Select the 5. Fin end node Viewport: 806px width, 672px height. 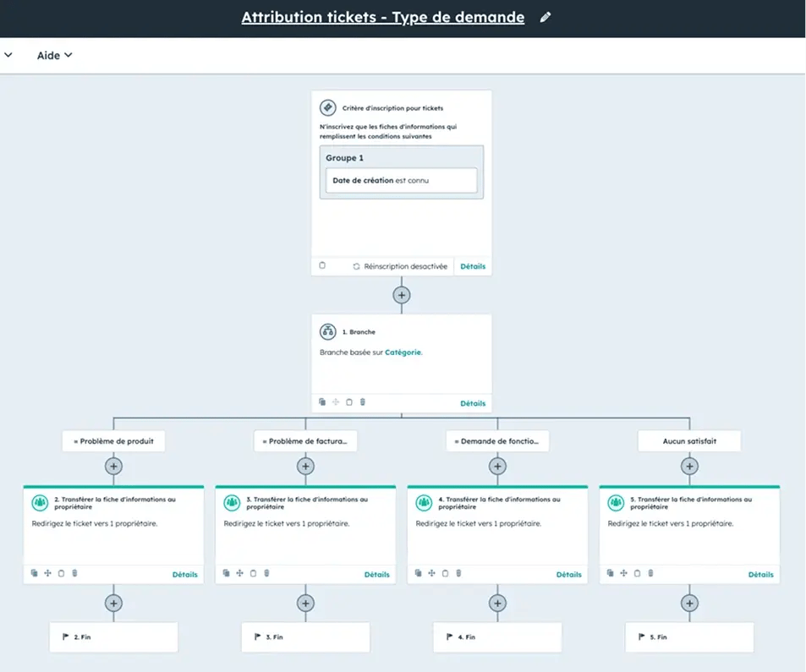689,637
